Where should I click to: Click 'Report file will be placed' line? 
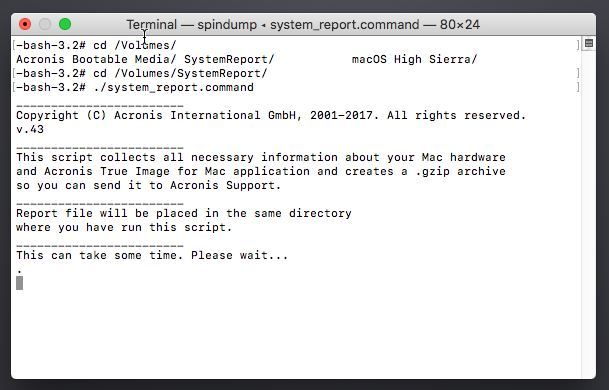[x=184, y=213]
